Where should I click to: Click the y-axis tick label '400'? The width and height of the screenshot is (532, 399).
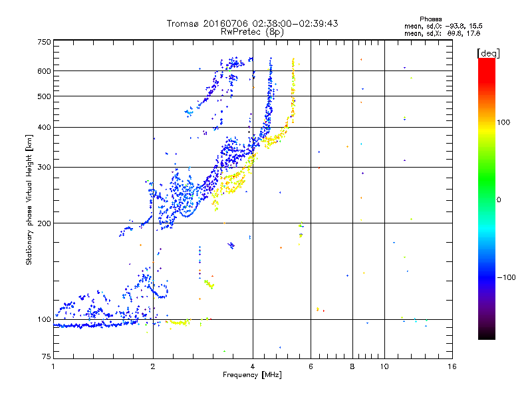44,127
